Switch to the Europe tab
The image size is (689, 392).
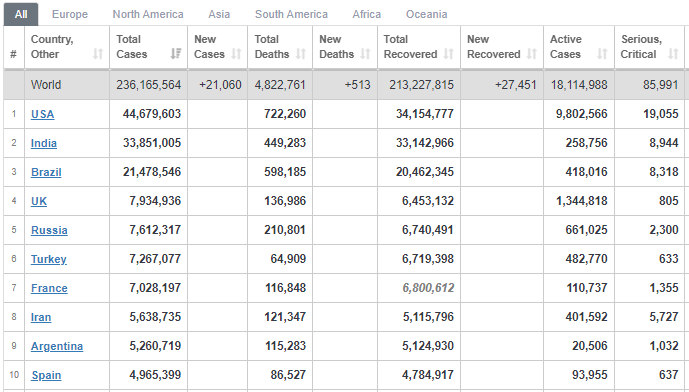pos(70,14)
